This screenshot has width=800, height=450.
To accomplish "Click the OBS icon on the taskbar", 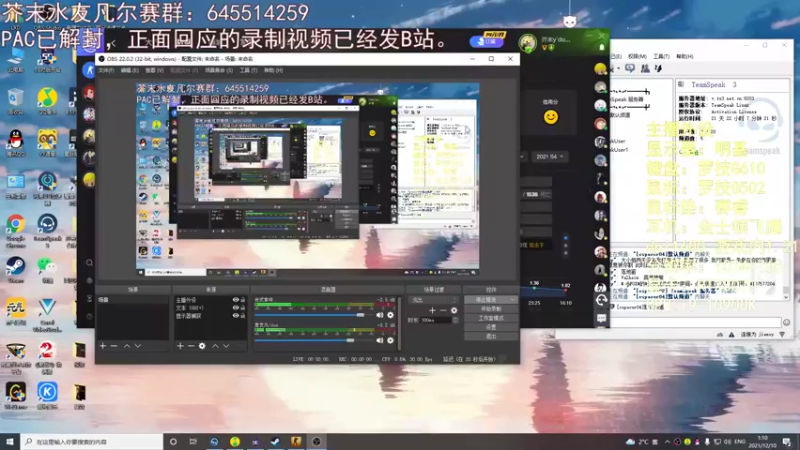I will [316, 441].
